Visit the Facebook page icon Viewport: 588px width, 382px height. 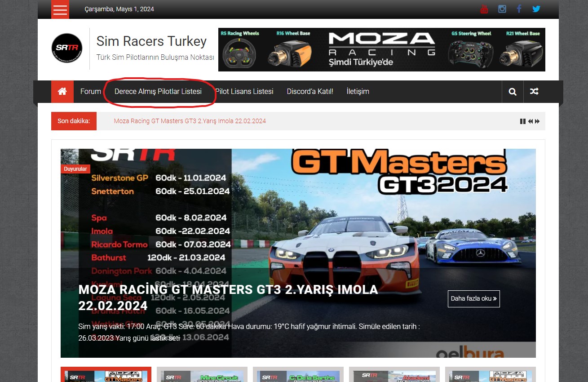pos(519,9)
